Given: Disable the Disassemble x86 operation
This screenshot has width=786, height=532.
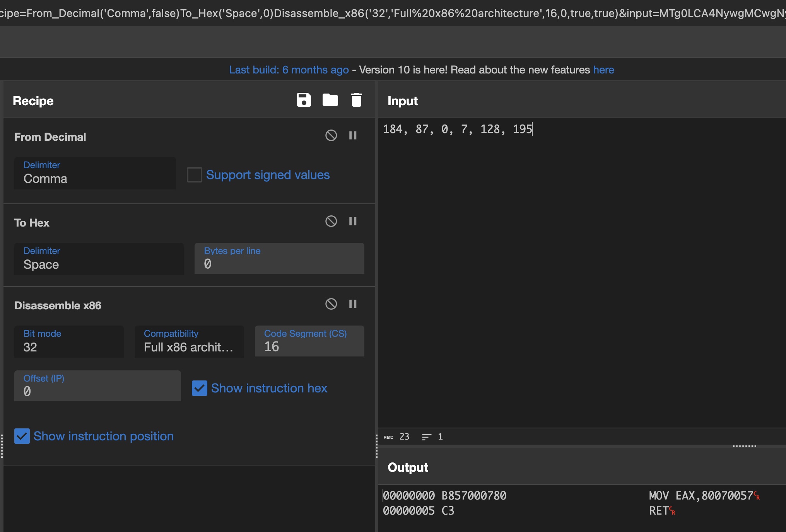Looking at the screenshot, I should pos(331,304).
